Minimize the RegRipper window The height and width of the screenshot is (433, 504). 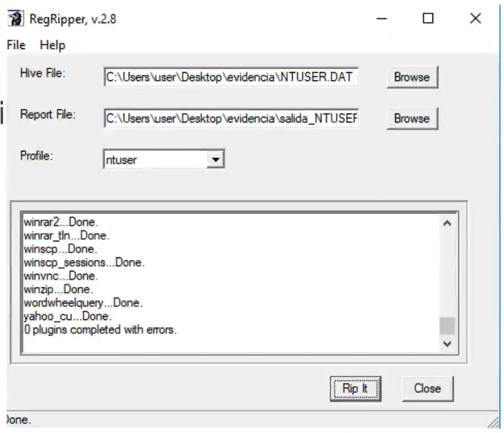click(382, 18)
